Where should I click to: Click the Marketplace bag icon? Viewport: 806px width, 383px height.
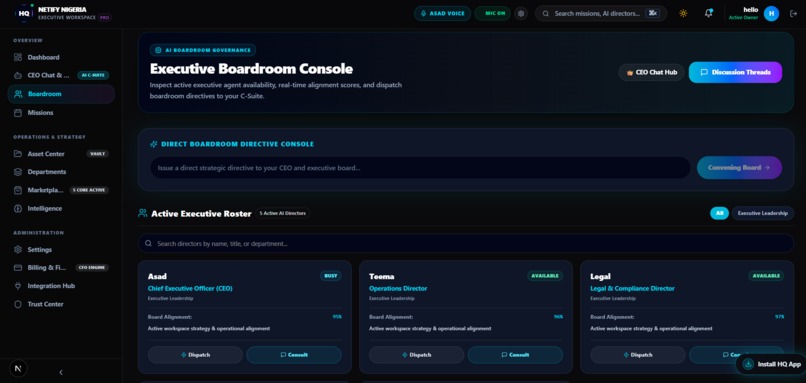18,190
